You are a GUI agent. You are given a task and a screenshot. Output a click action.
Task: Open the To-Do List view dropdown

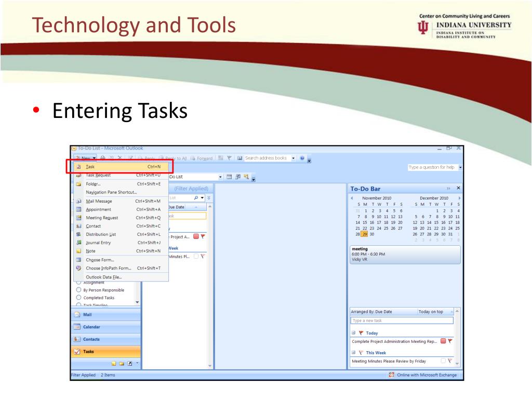[x=220, y=177]
